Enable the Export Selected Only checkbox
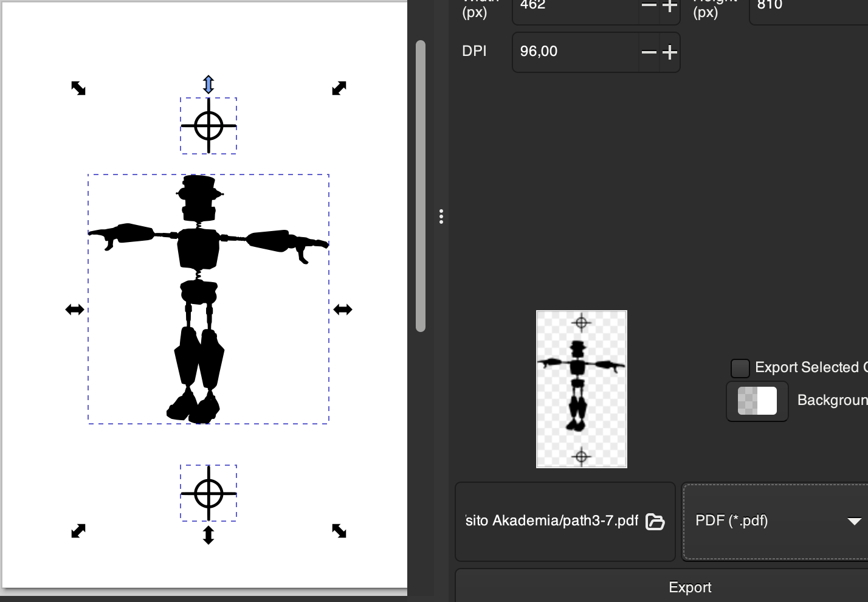 740,368
